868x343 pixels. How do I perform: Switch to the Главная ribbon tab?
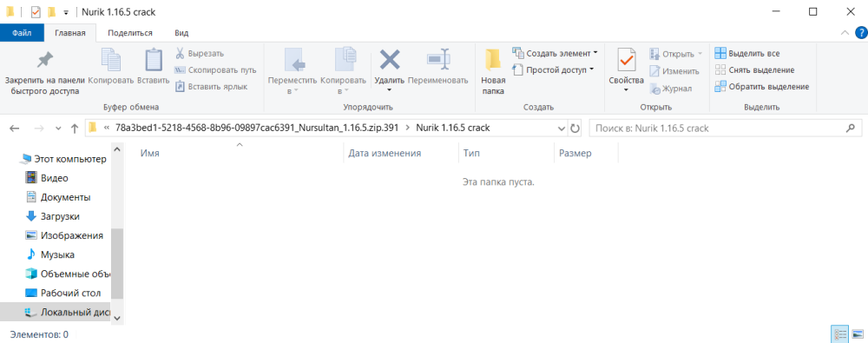click(x=69, y=33)
